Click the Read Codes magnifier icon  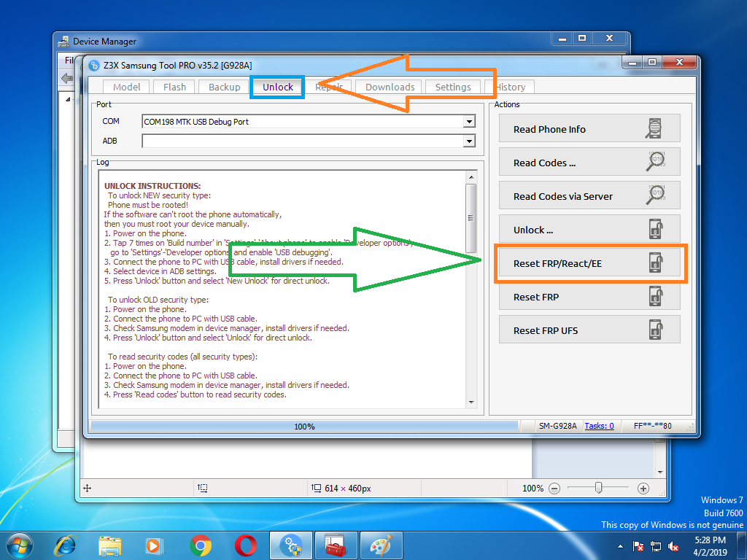coord(656,161)
